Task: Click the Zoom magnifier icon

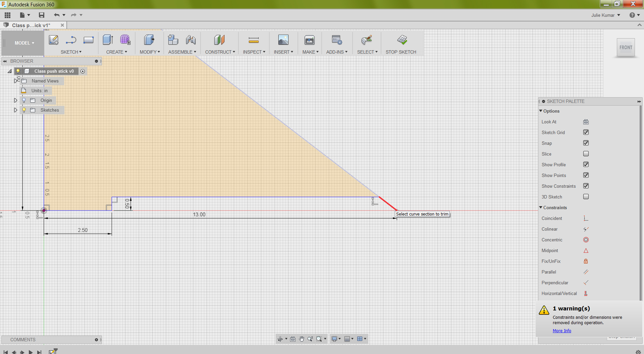Action: (x=310, y=339)
